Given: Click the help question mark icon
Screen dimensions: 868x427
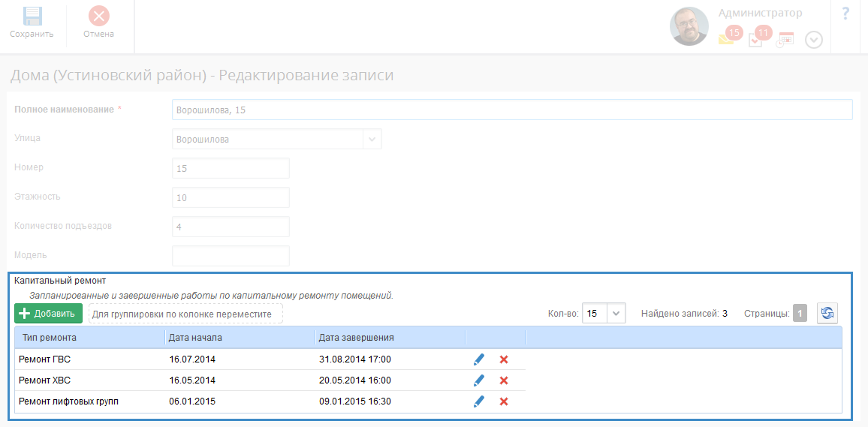Looking at the screenshot, I should (845, 14).
